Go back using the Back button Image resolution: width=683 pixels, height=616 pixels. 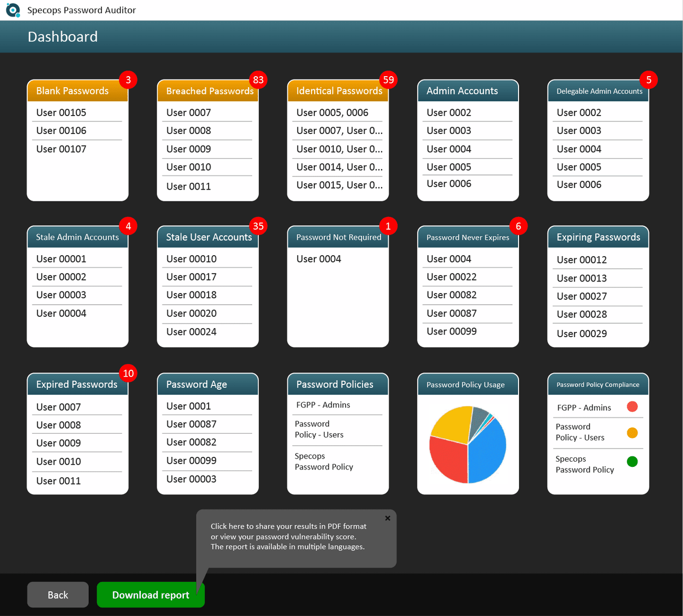click(x=58, y=594)
